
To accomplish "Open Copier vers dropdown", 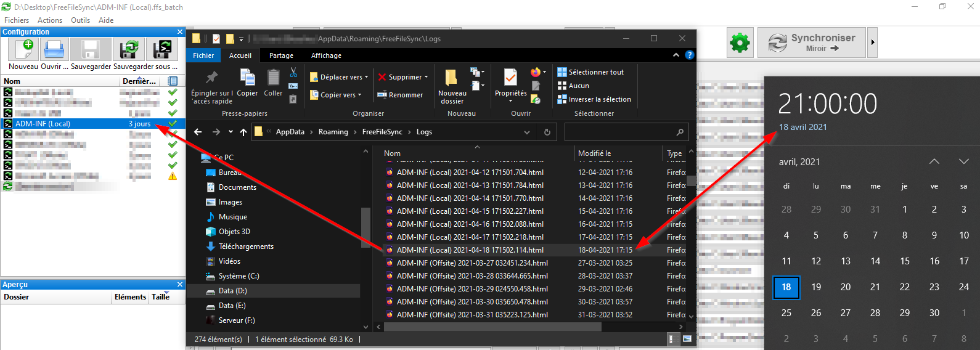I will click(335, 95).
